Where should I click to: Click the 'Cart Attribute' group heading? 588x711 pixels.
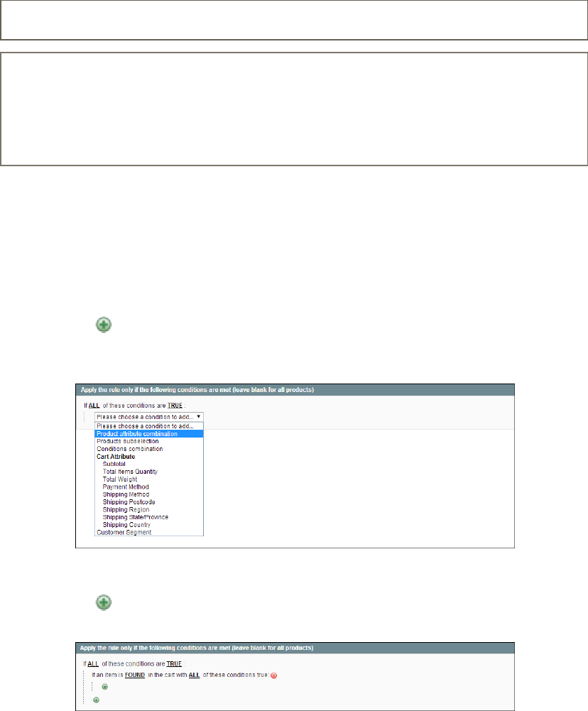(116, 457)
